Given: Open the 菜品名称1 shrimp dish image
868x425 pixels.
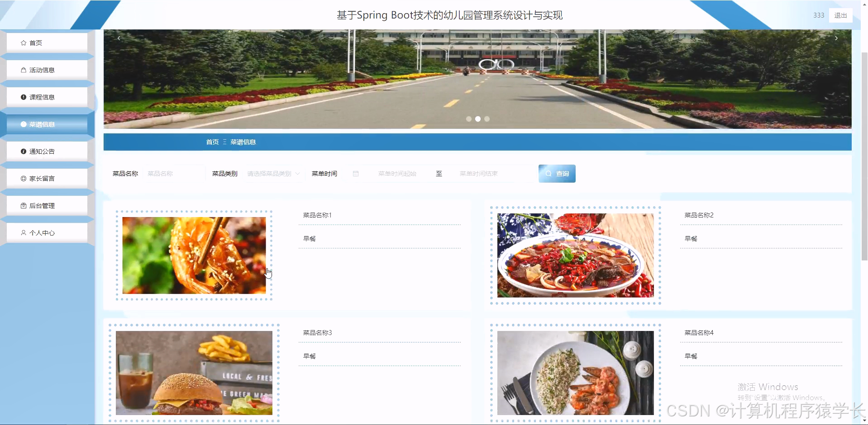Looking at the screenshot, I should 194,255.
